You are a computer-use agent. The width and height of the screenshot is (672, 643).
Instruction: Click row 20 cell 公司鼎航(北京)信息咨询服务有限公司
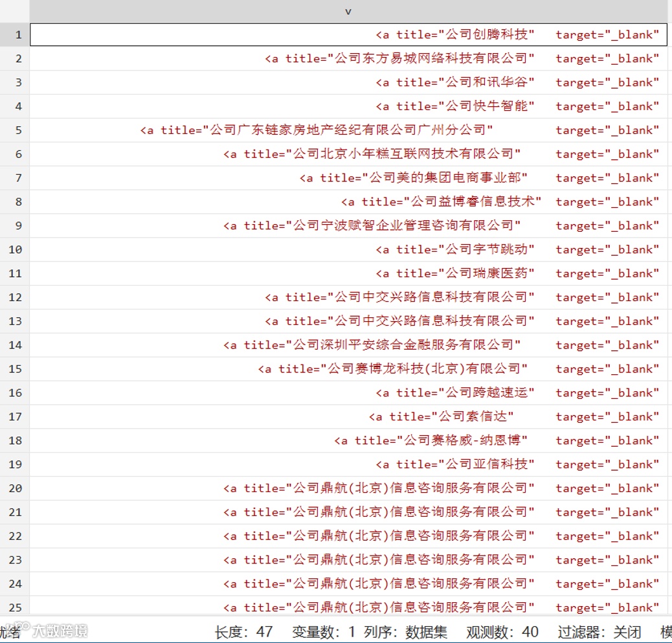[348, 488]
